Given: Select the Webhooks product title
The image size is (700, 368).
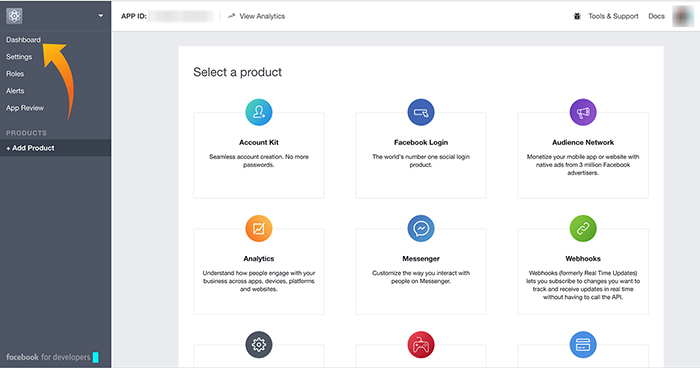Looking at the screenshot, I should tap(583, 259).
